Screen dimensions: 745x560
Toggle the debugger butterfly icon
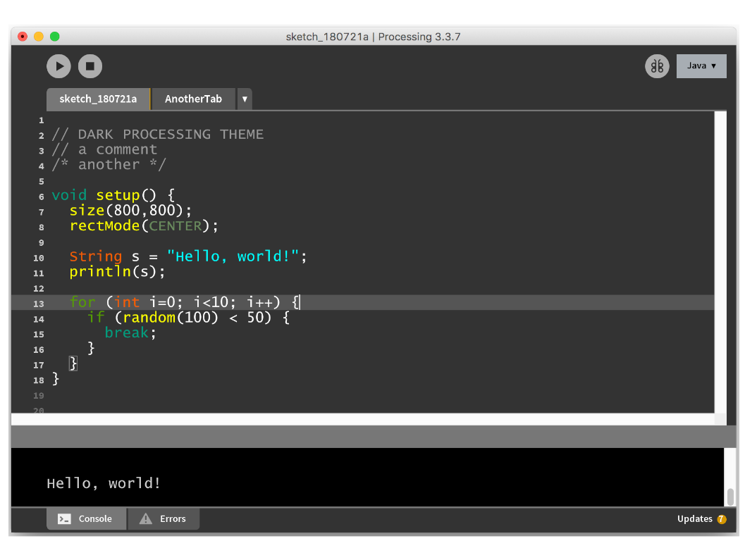click(657, 66)
